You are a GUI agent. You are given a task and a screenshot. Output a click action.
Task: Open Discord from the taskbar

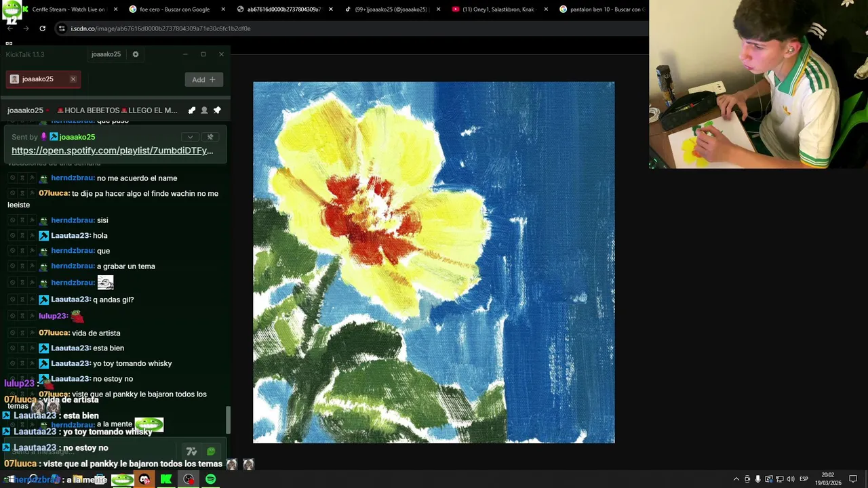click(x=144, y=479)
